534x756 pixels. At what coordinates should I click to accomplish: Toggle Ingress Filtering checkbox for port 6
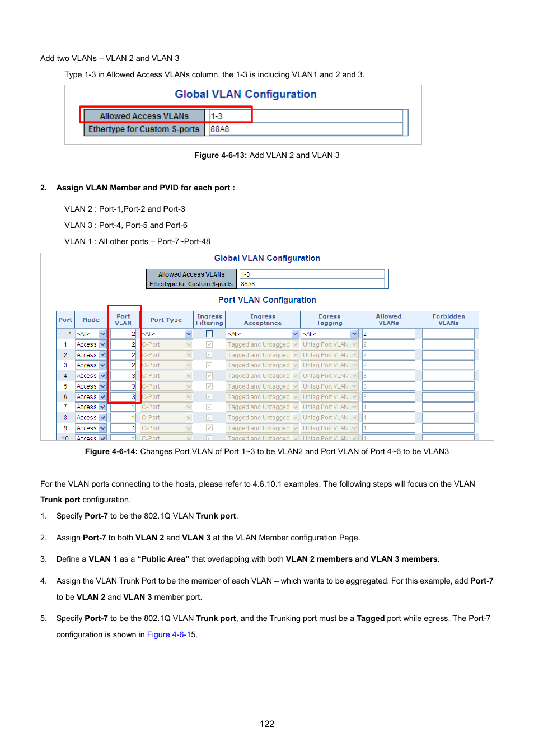209,396
